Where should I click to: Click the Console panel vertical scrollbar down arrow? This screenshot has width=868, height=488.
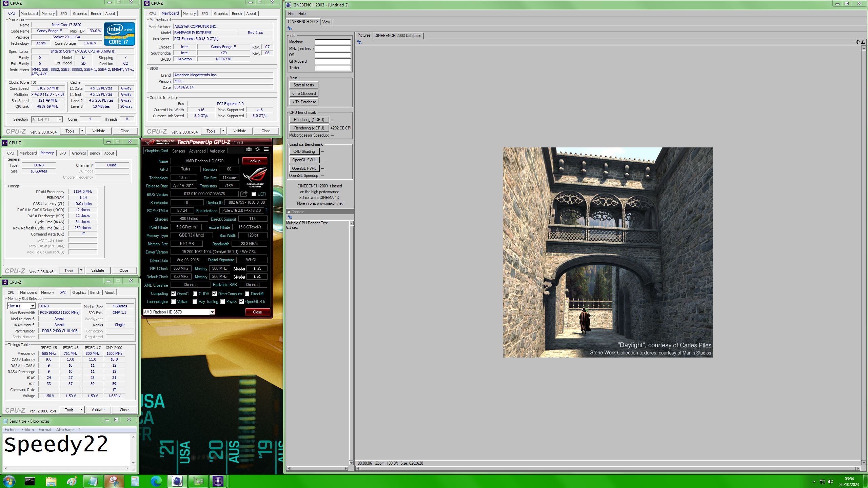(351, 463)
